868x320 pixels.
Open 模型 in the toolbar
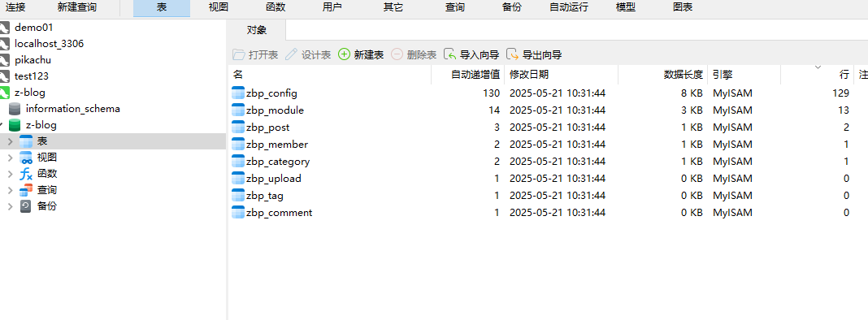point(626,8)
